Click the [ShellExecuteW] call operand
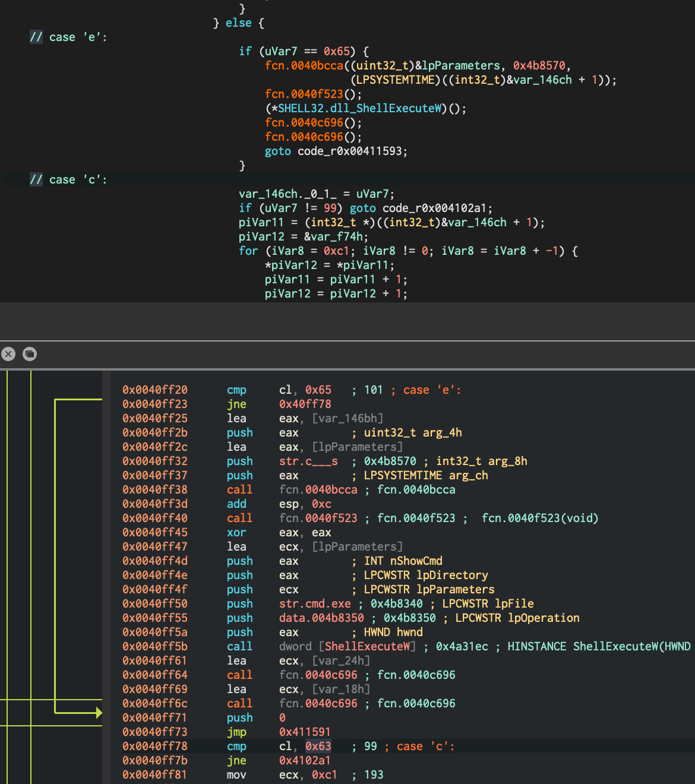 pos(367,646)
